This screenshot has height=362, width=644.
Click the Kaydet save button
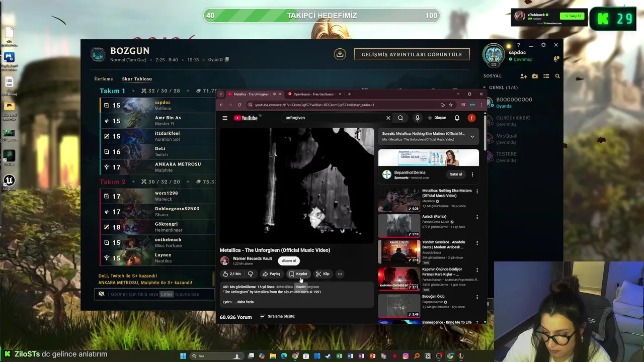pyautogui.click(x=298, y=274)
